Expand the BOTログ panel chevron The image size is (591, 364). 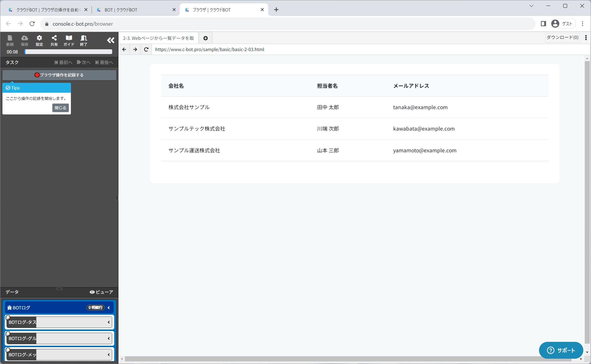[x=109, y=308]
